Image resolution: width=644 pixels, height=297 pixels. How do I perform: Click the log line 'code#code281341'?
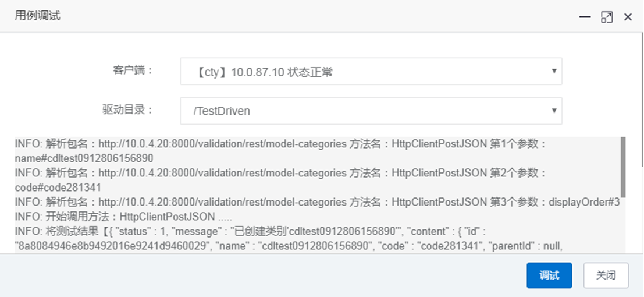[x=58, y=188]
